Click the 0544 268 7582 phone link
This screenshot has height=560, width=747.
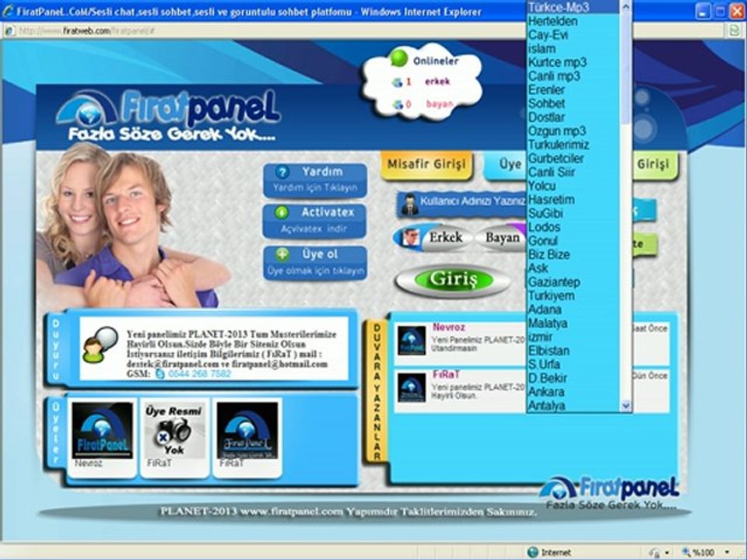(x=199, y=374)
